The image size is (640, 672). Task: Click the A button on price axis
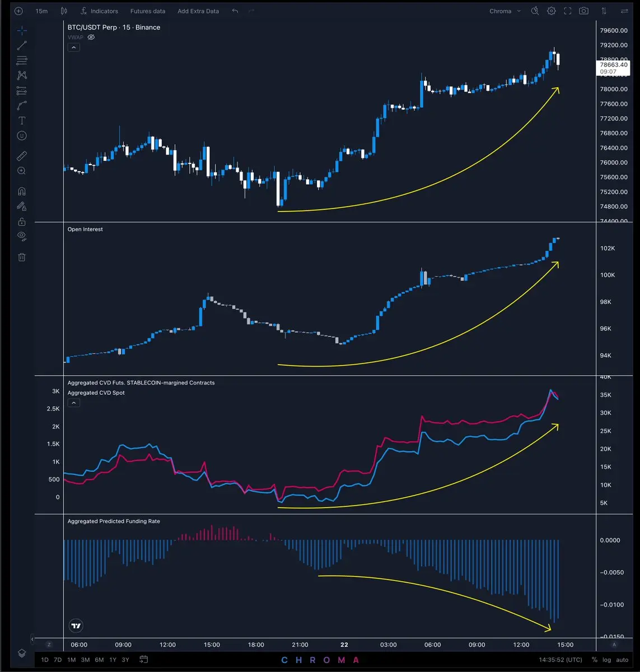click(x=614, y=645)
